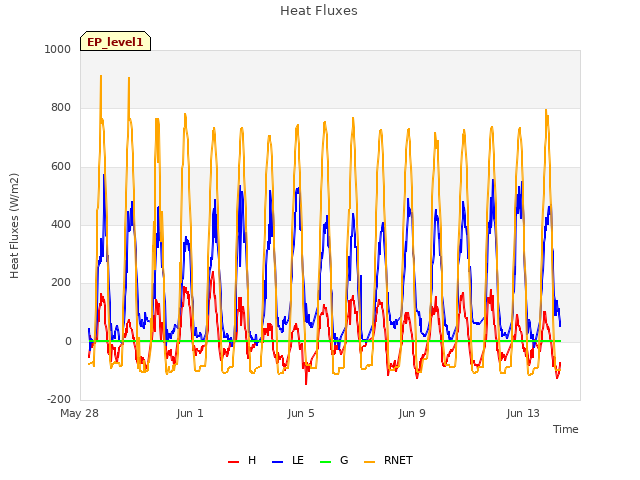The width and height of the screenshot is (640, 480).
Task: Click the -200 y-axis tick label
Action: tap(59, 399)
